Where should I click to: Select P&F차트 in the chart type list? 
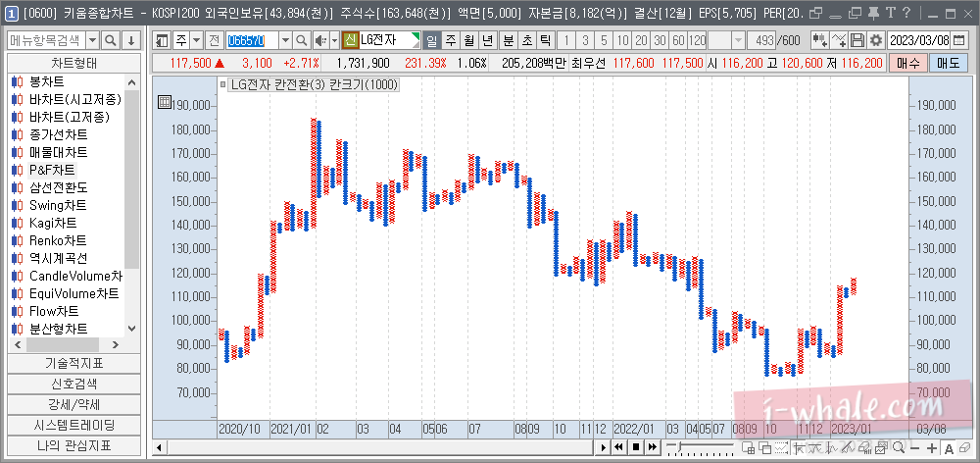(x=51, y=170)
